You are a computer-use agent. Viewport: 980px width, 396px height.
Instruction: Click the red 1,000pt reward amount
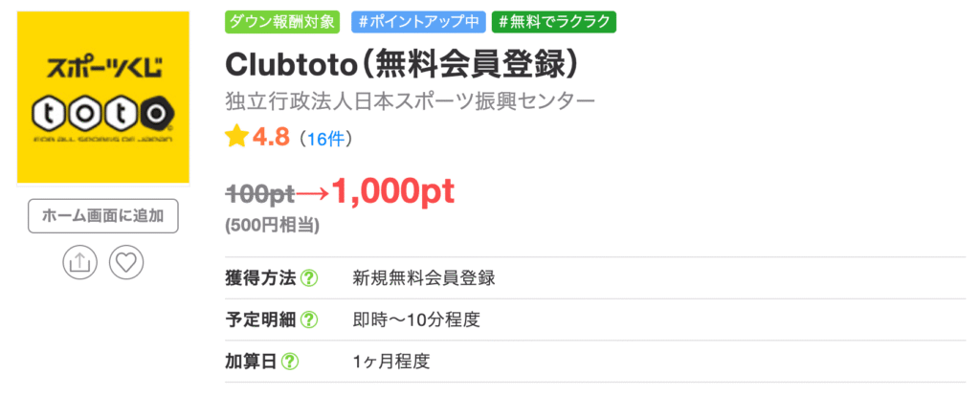tap(392, 192)
